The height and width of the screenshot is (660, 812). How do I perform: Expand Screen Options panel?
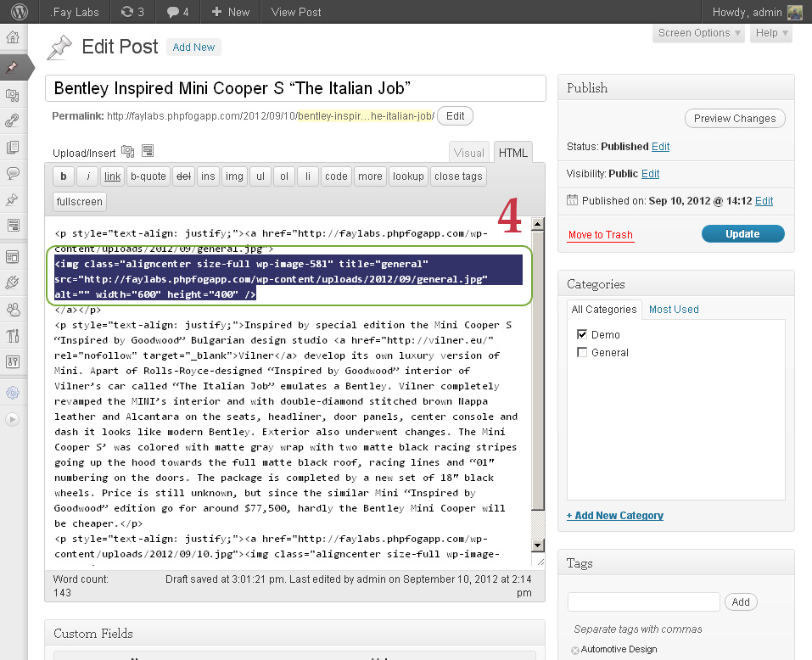pos(698,33)
